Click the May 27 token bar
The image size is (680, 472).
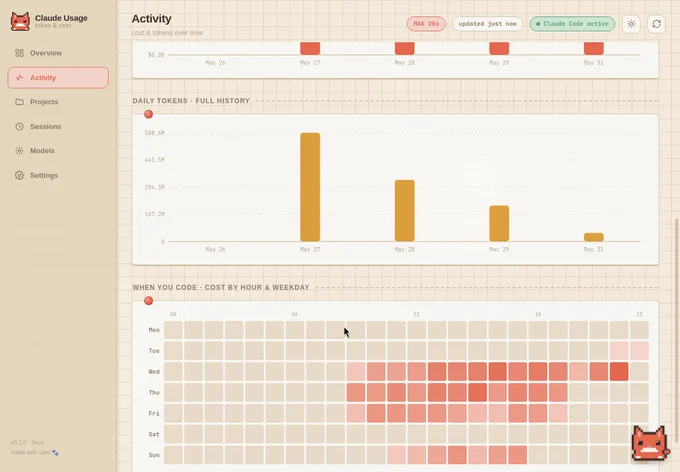pyautogui.click(x=310, y=187)
